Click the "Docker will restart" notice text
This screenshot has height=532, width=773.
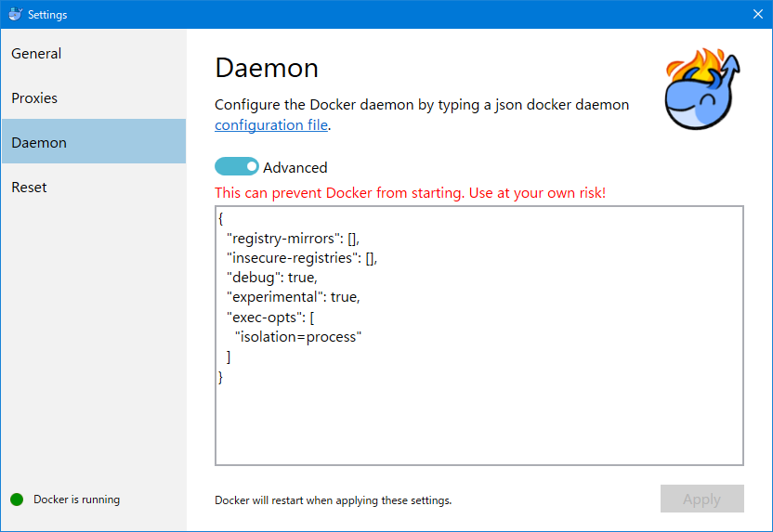(x=334, y=500)
